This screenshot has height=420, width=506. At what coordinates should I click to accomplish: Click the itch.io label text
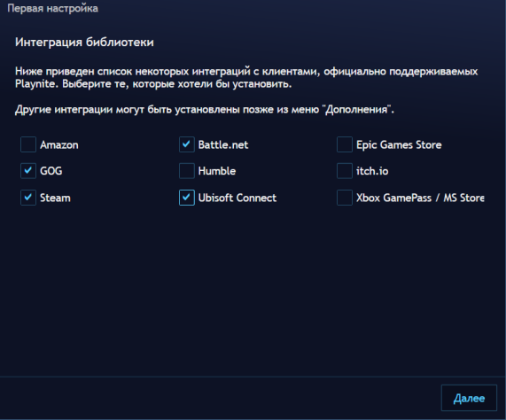coord(372,171)
